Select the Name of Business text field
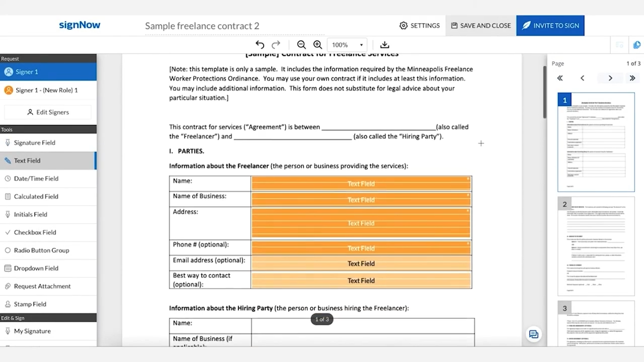The image size is (644, 362). (x=361, y=200)
